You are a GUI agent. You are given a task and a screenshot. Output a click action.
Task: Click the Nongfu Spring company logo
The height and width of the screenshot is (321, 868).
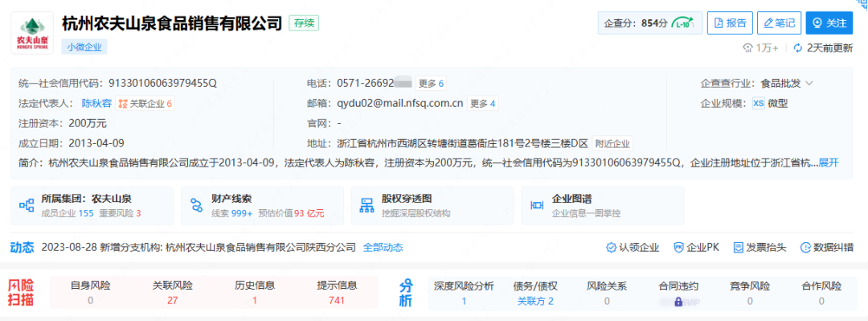coord(33,33)
